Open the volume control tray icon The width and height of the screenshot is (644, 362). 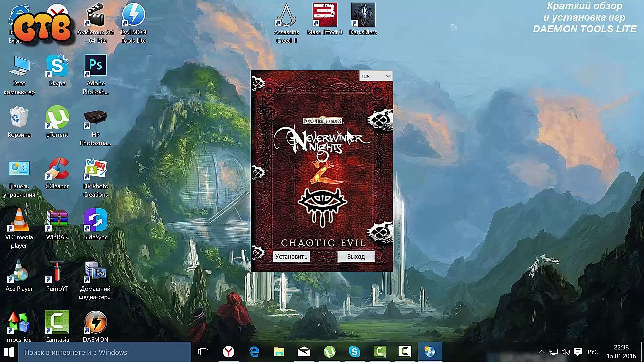click(566, 352)
